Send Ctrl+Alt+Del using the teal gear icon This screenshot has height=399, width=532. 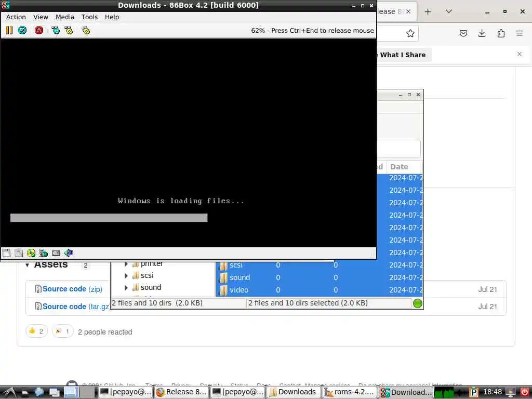(55, 30)
